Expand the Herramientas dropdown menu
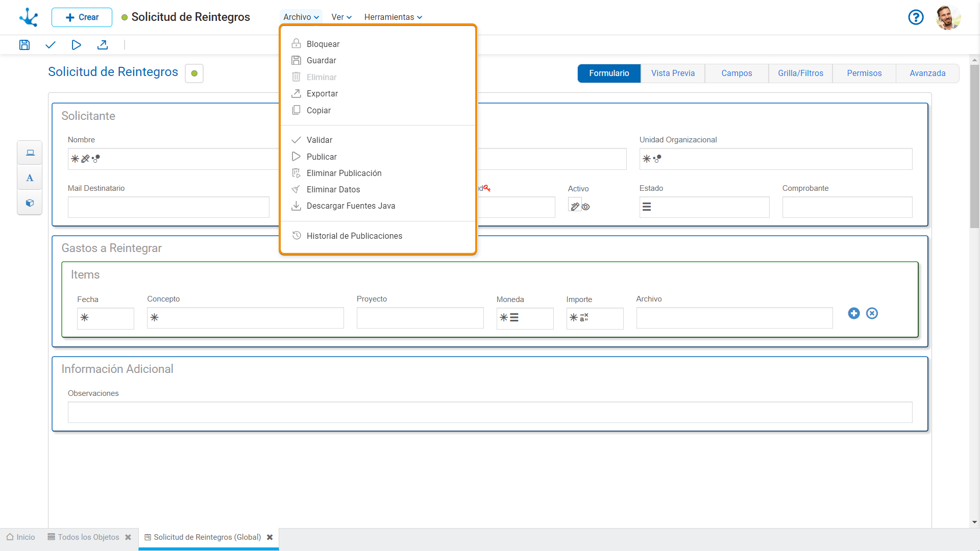The height and width of the screenshot is (551, 980). click(393, 17)
